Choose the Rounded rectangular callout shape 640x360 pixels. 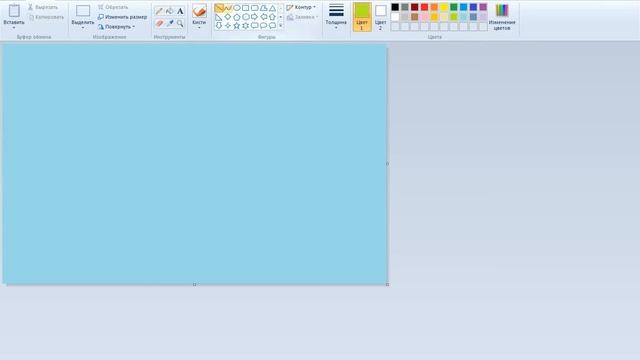point(255,26)
